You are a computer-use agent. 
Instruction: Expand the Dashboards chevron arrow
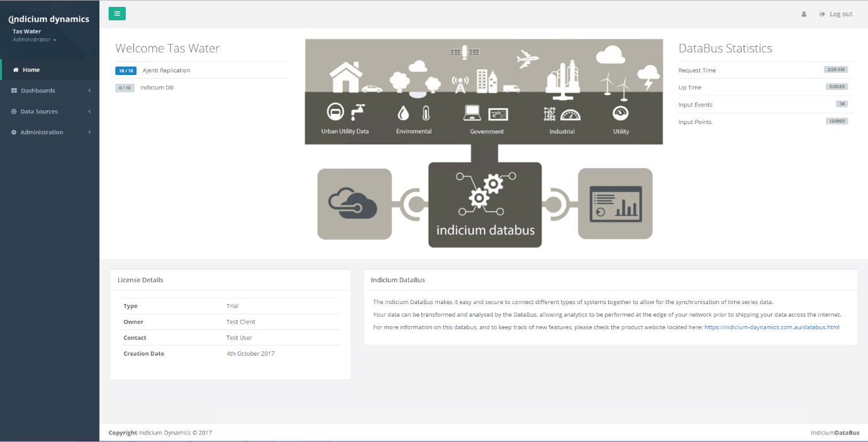tap(89, 91)
